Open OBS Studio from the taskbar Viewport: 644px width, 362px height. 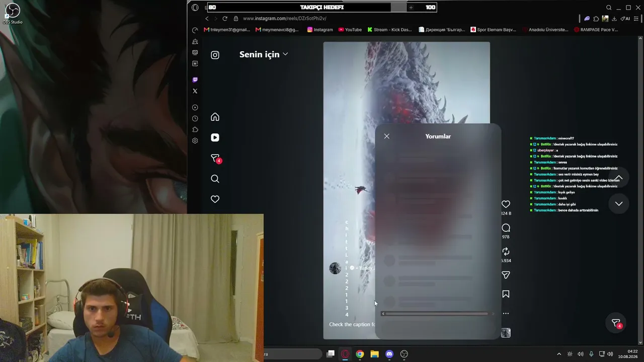click(404, 354)
